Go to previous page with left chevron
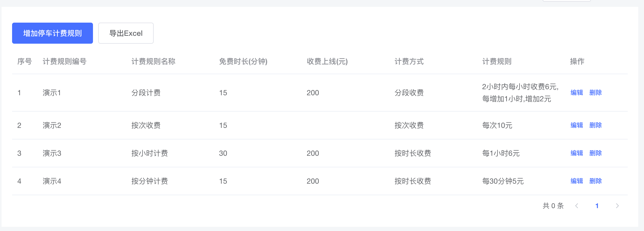The height and width of the screenshot is (231, 644). click(577, 206)
